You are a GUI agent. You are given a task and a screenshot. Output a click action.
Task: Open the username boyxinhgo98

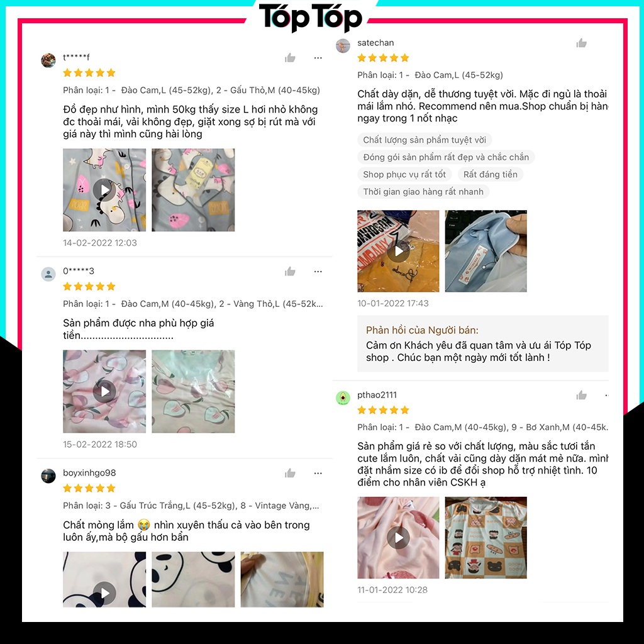89,473
